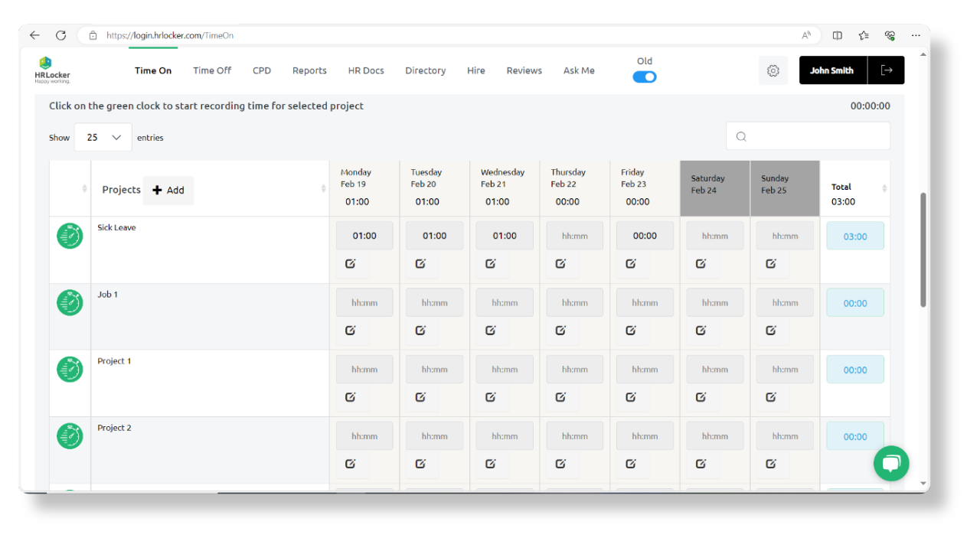Screen dimensions: 980x551
Task: Open the settings gear
Action: 773,70
